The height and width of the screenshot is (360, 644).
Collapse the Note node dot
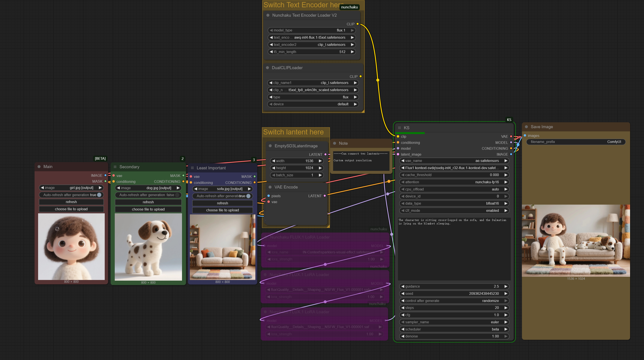(334, 143)
